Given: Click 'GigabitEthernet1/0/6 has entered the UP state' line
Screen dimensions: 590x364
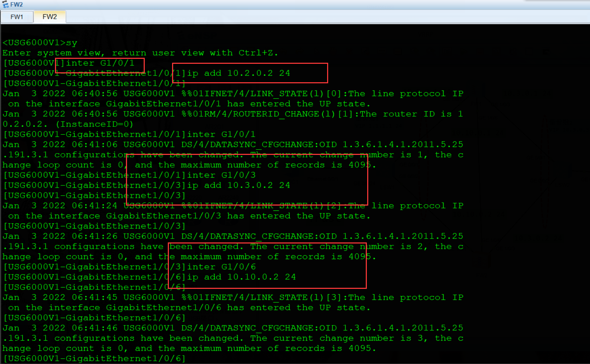Looking at the screenshot, I should point(189,308).
